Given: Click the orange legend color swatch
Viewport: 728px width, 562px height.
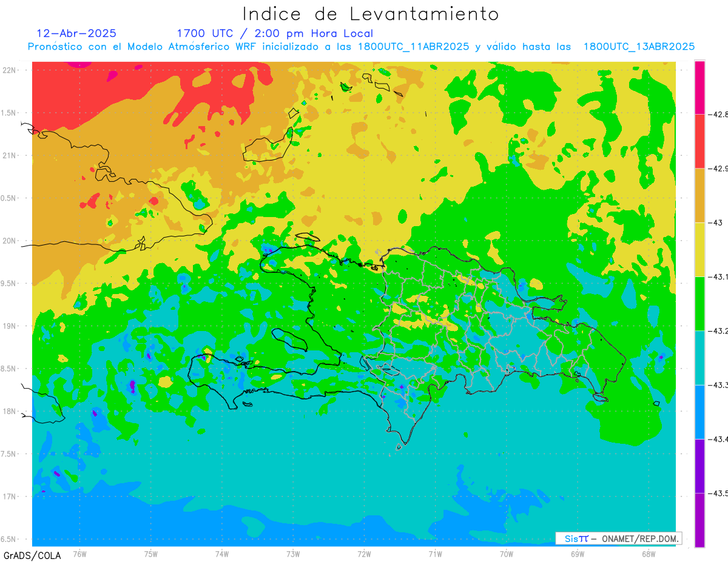Looking at the screenshot, I should pyautogui.click(x=699, y=195).
